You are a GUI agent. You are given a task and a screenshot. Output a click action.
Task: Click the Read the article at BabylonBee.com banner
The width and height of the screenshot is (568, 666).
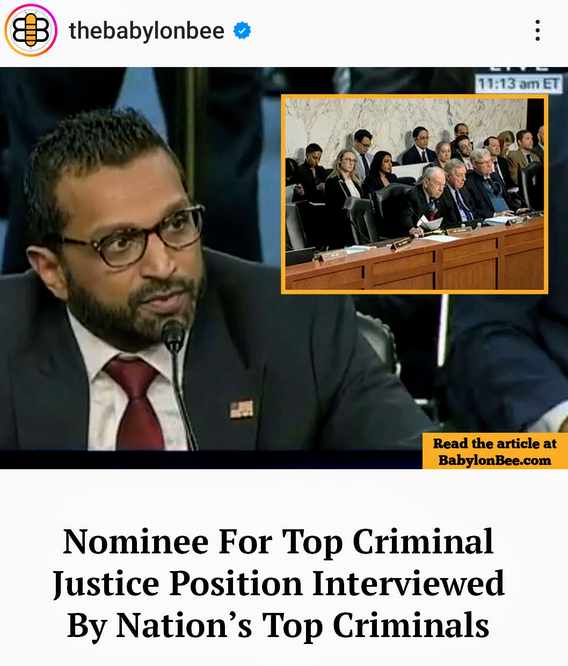click(x=495, y=451)
